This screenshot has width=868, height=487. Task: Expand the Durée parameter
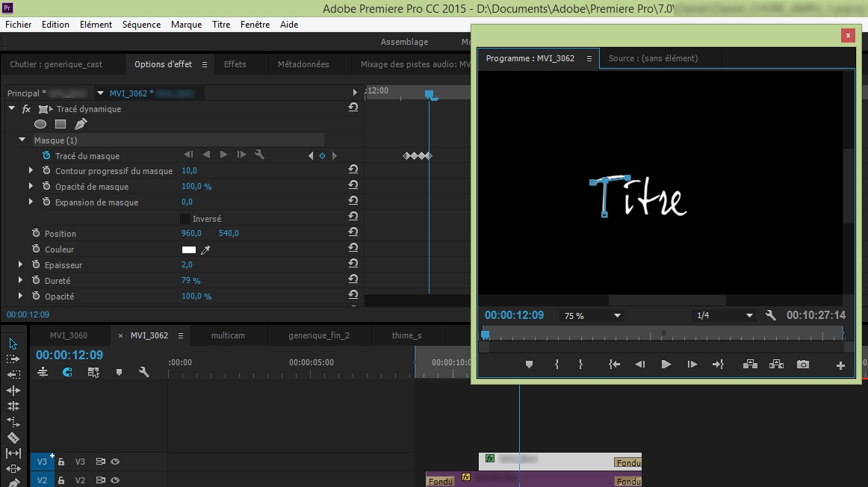click(20, 280)
